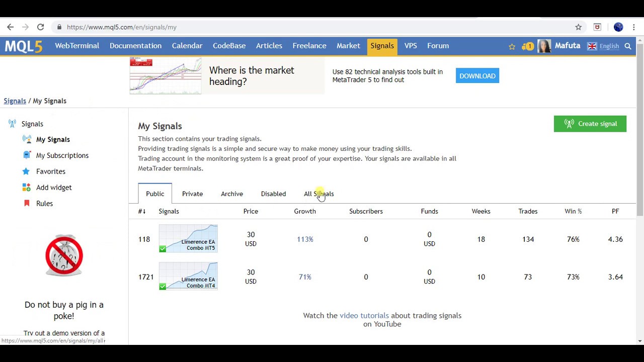Bookmark page with address bar star
This screenshot has width=644, height=362.
coord(579,27)
